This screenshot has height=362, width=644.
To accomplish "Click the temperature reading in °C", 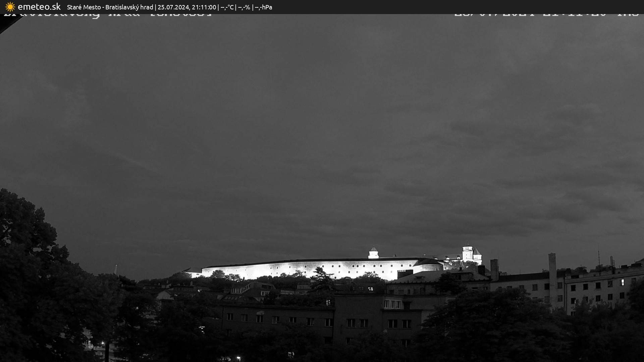I will [x=227, y=7].
